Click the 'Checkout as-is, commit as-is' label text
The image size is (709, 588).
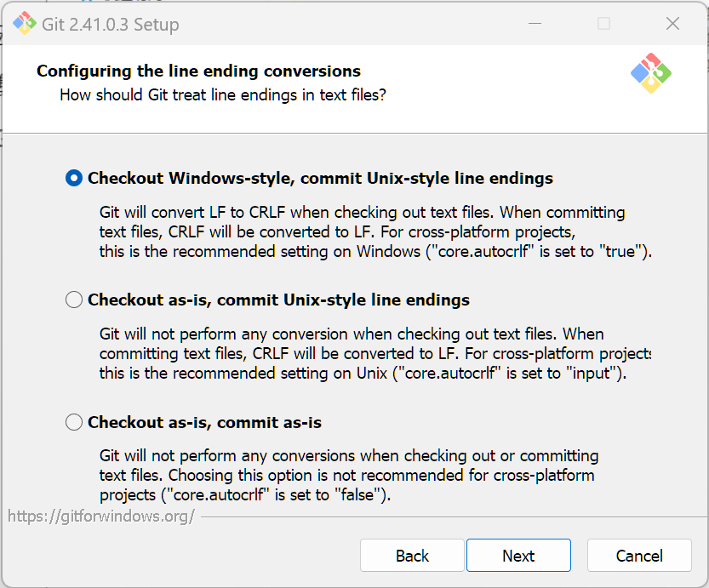pos(204,422)
